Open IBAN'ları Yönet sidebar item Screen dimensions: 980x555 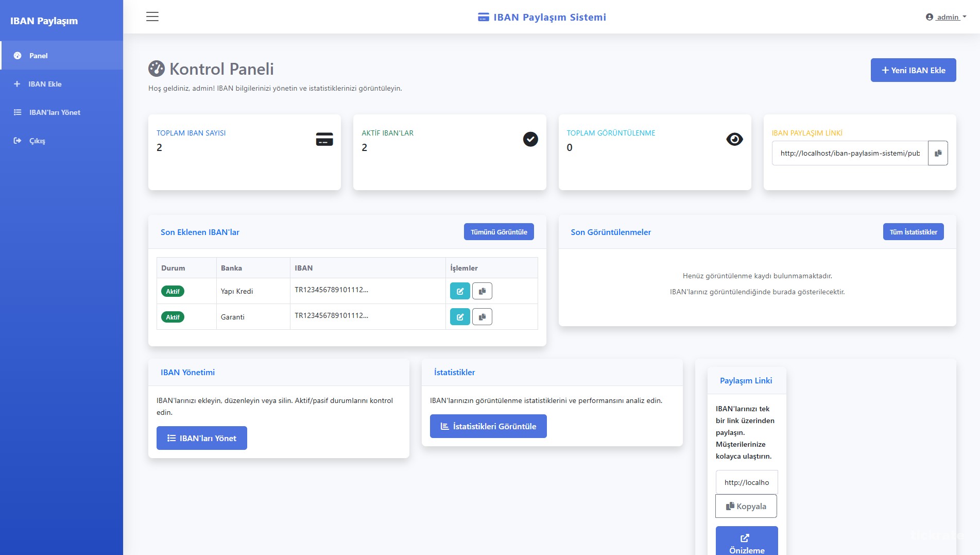tap(54, 112)
